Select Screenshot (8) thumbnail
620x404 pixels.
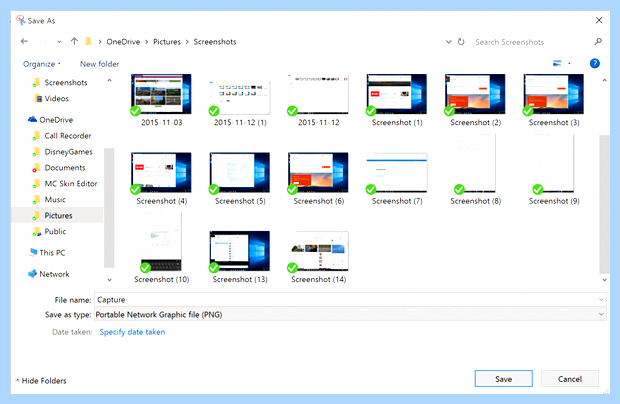pyautogui.click(x=475, y=164)
